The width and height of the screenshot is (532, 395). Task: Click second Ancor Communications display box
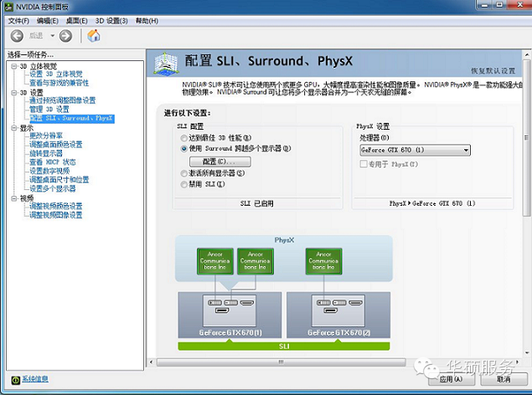coord(256,261)
